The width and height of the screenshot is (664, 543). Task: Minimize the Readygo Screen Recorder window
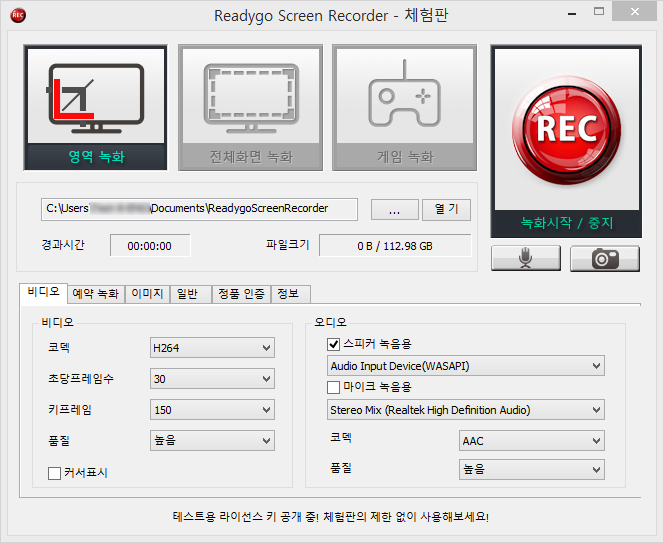click(x=572, y=14)
